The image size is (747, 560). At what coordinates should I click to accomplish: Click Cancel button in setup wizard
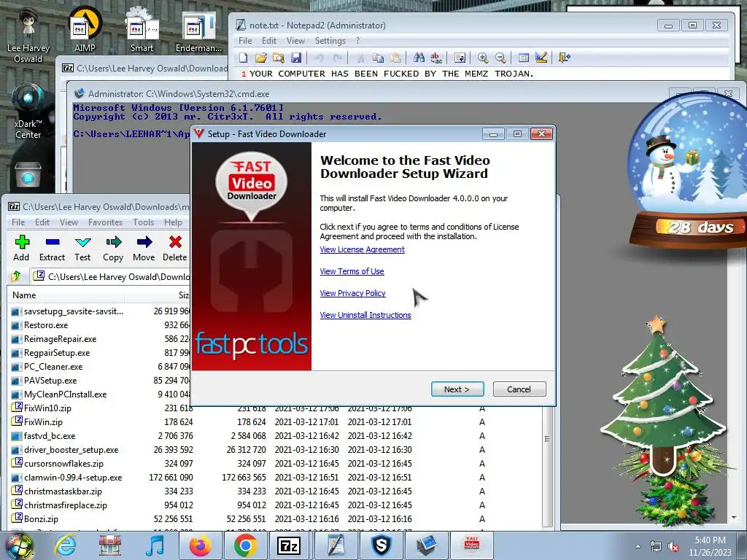[x=519, y=389]
